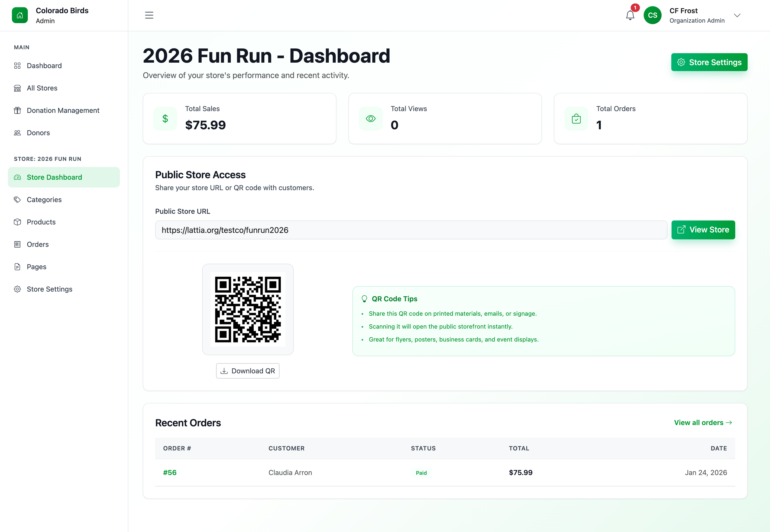Open Pages in store menu
This screenshot has height=532, width=770.
pos(36,267)
